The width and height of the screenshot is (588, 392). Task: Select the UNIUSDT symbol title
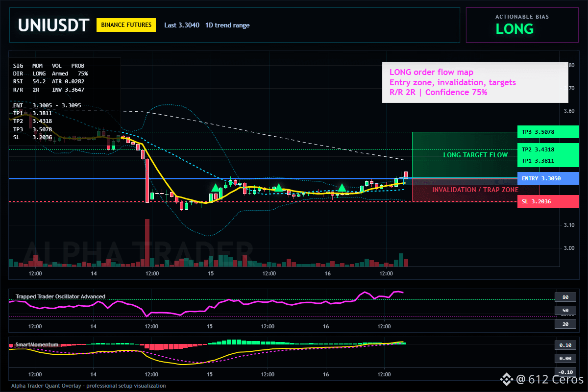pos(54,25)
